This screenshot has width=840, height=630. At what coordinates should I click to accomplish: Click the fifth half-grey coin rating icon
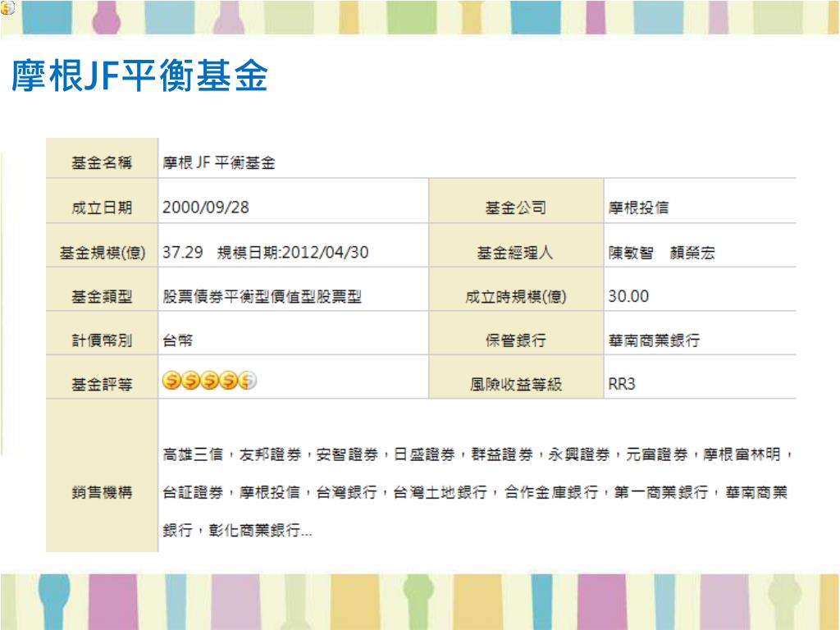pyautogui.click(x=247, y=381)
